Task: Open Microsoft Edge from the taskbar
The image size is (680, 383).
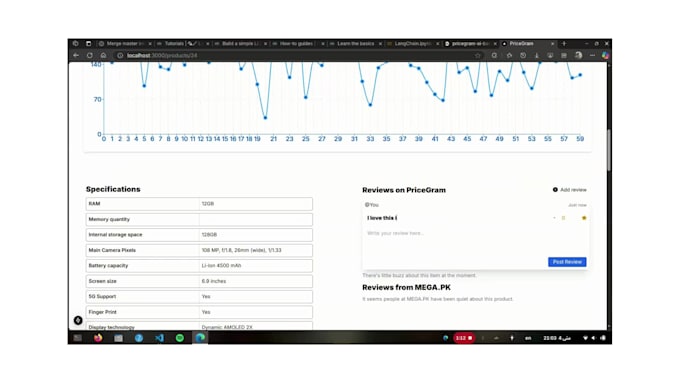Action: pyautogui.click(x=200, y=338)
